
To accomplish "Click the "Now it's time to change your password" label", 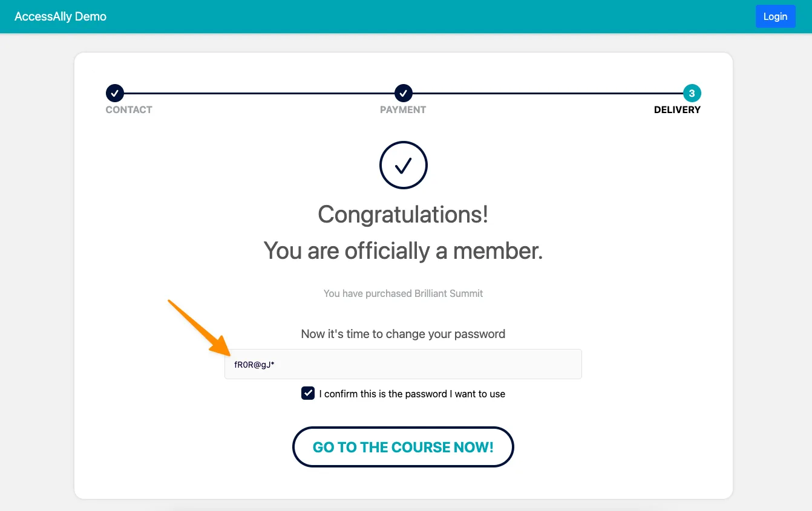I will tap(403, 334).
